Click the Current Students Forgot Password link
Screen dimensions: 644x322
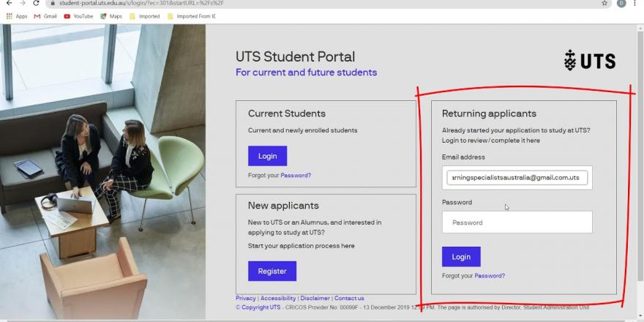point(296,176)
